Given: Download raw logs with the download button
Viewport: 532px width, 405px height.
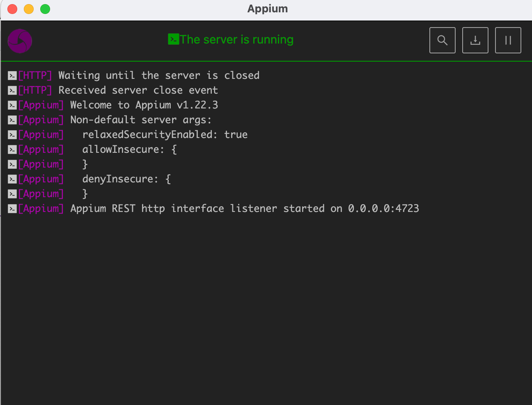Looking at the screenshot, I should [475, 40].
